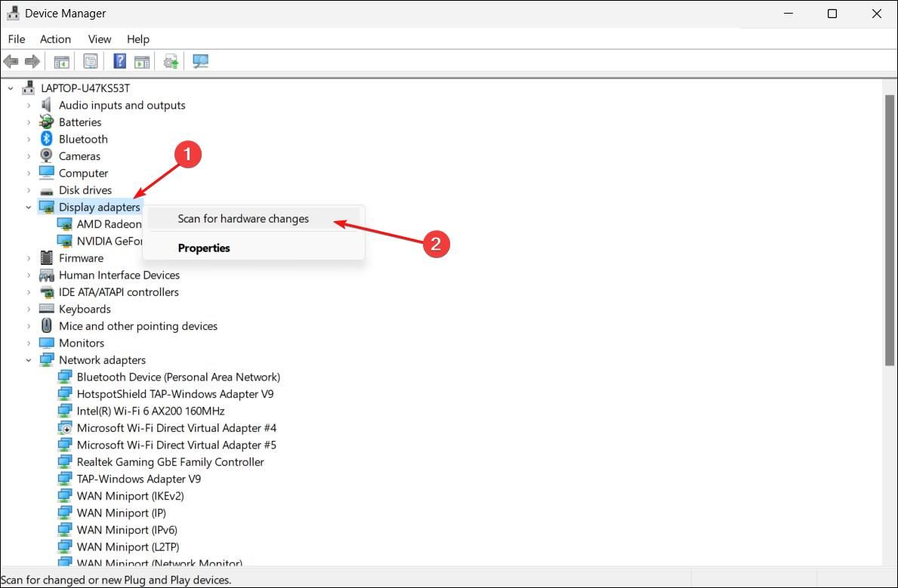Viewport: 898px width, 588px height.
Task: Click the Back navigation arrow
Action: click(11, 60)
